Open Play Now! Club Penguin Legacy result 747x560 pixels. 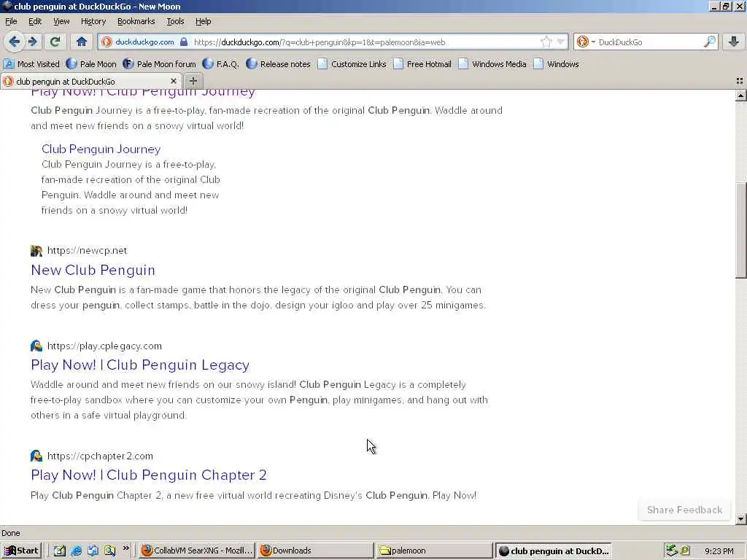click(x=140, y=365)
